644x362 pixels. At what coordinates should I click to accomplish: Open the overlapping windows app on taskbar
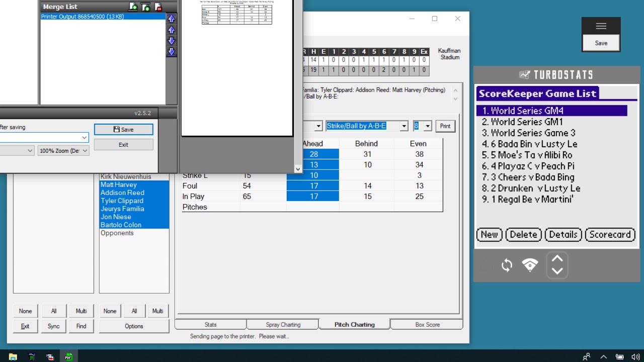click(x=50, y=356)
